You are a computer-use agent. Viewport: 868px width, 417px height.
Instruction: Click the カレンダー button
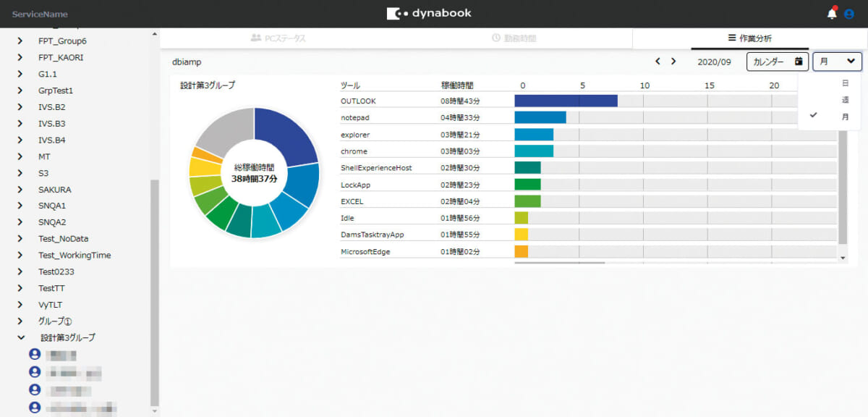coord(777,62)
